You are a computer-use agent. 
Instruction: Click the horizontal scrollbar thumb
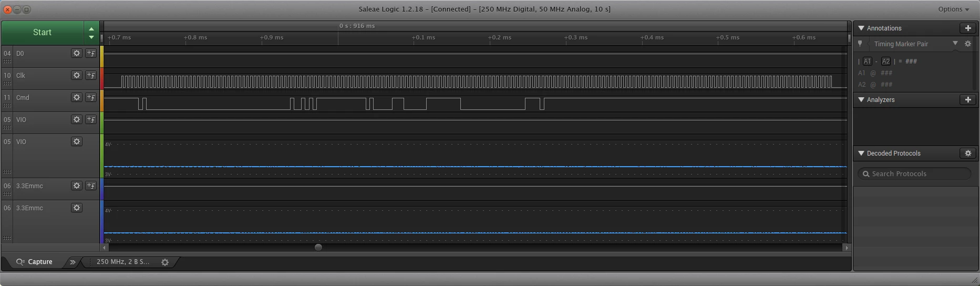pyautogui.click(x=318, y=247)
